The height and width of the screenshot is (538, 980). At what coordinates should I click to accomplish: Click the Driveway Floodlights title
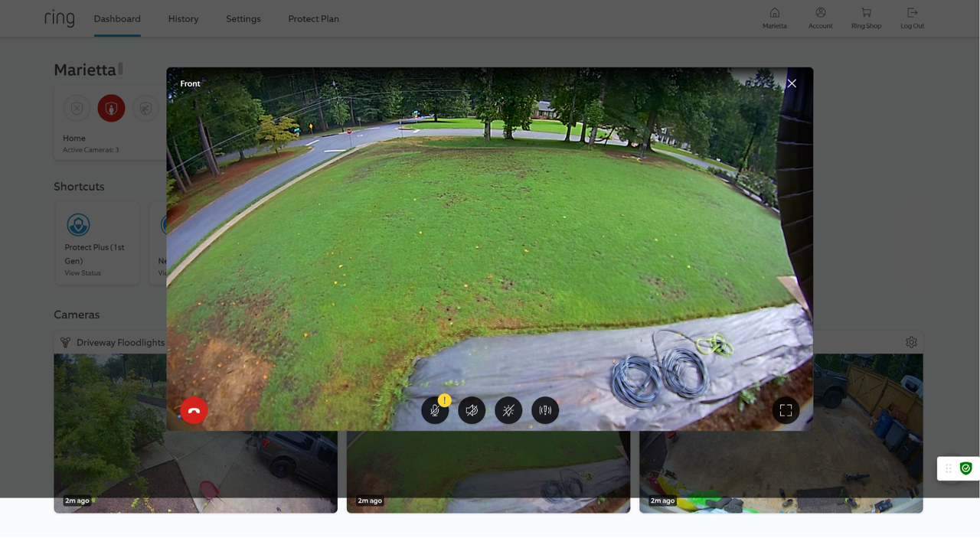(121, 343)
